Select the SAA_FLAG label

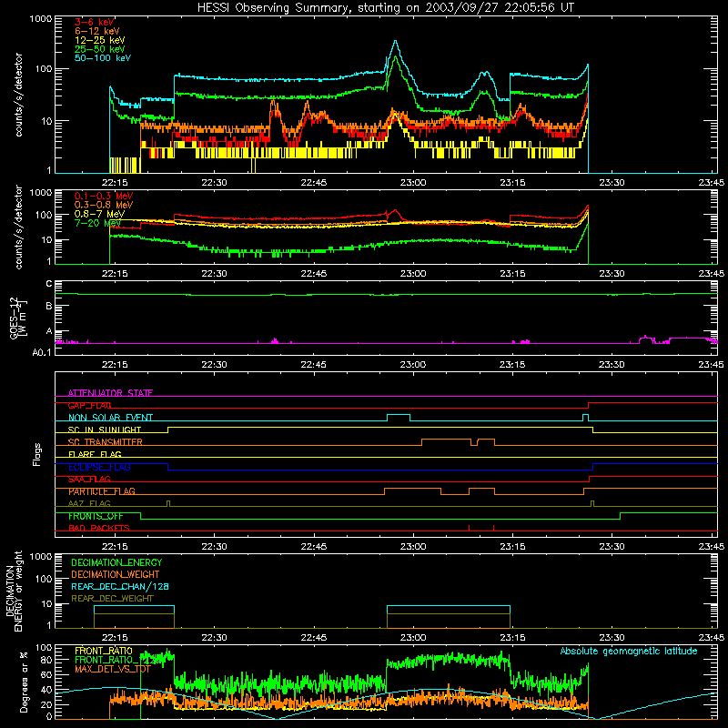89,480
